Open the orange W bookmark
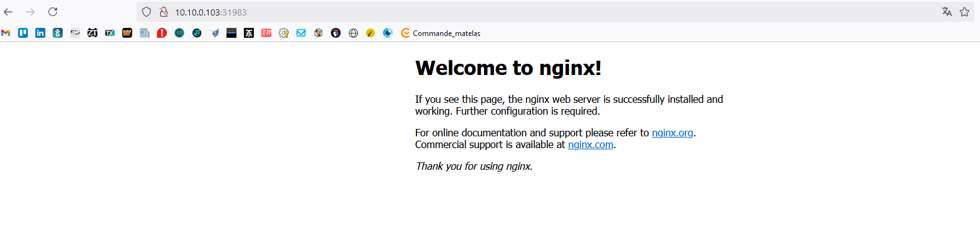980x233 pixels. 127,33
